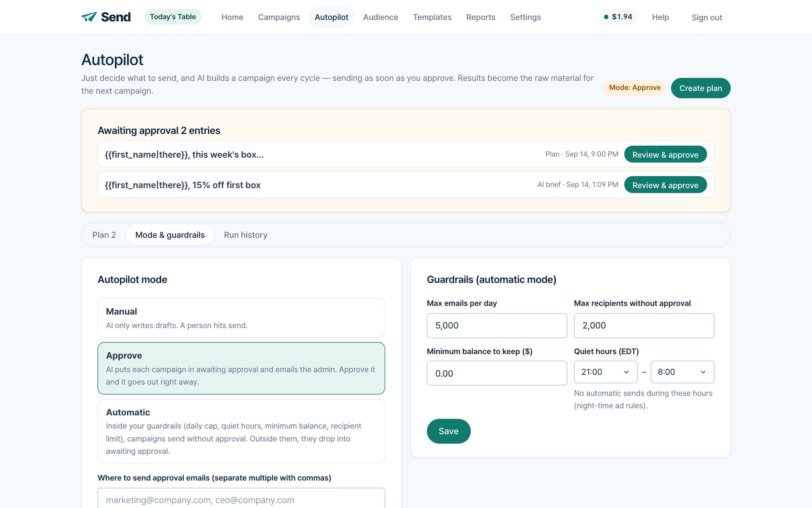Select the Mode & guardrails tab
This screenshot has height=508, width=812.
pos(170,235)
